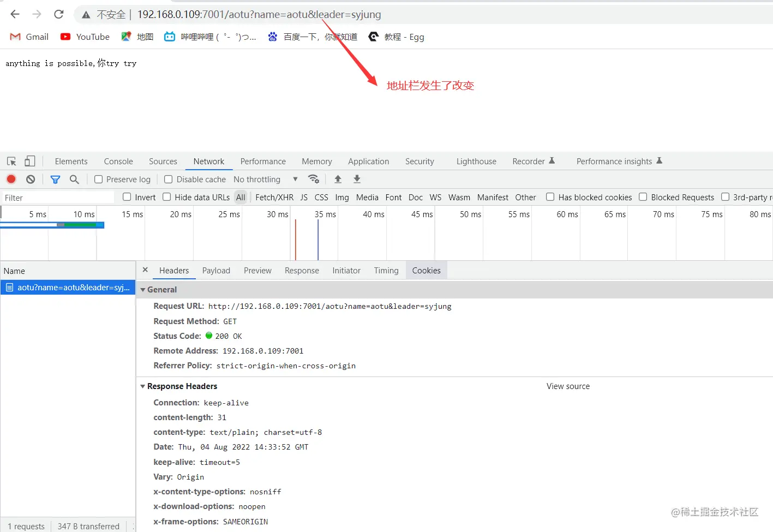Select the aotu?name=aotu&leader request row
The height and width of the screenshot is (532, 773).
68,288
